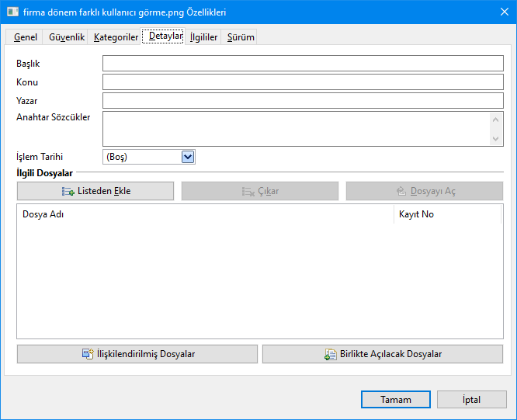Open İlişkilendirilmiş Dosyalar list
The width and height of the screenshot is (517, 420).
click(137, 354)
